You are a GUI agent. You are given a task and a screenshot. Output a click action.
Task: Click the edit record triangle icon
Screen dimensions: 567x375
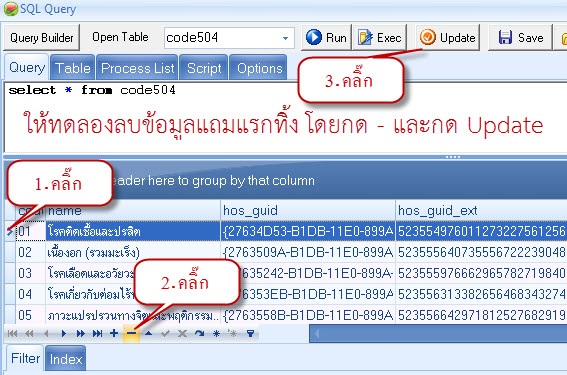(148, 333)
